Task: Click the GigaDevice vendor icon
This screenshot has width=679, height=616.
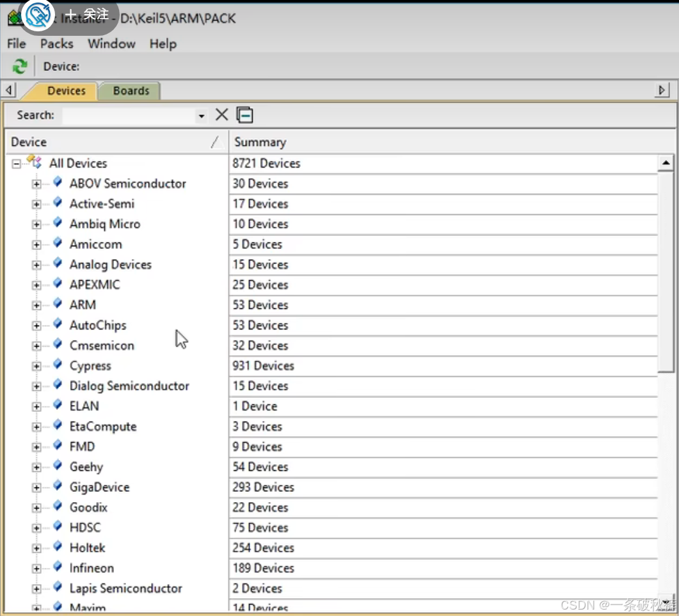Action: coord(58,486)
